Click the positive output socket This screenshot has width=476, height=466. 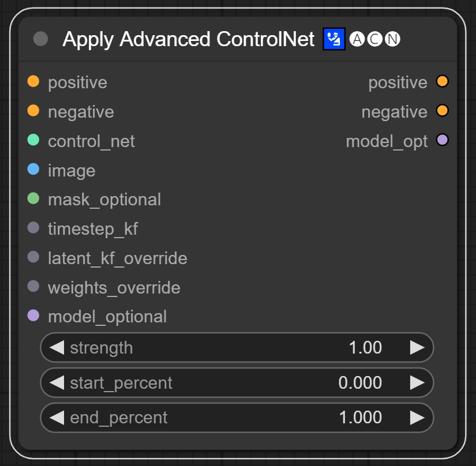[443, 82]
